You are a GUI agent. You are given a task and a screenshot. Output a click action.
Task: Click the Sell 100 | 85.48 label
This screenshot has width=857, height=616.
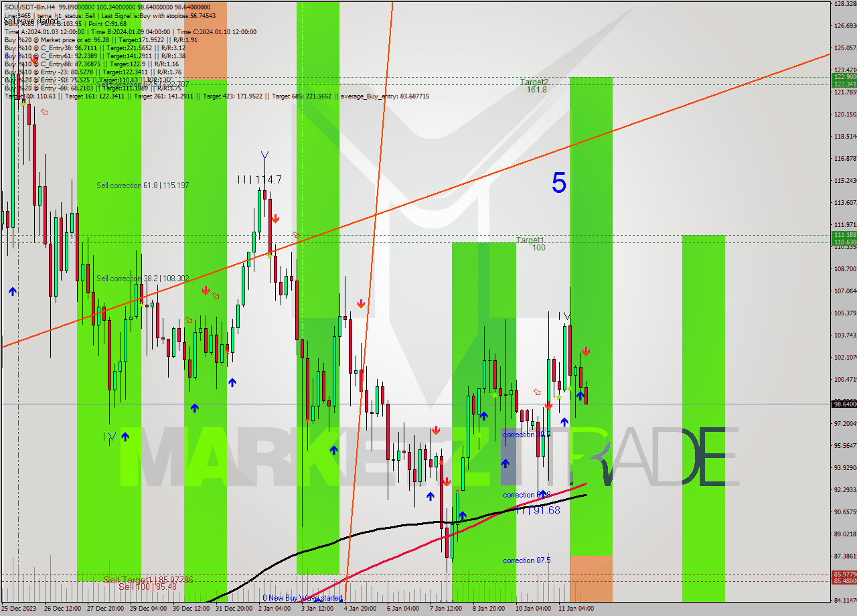click(147, 587)
